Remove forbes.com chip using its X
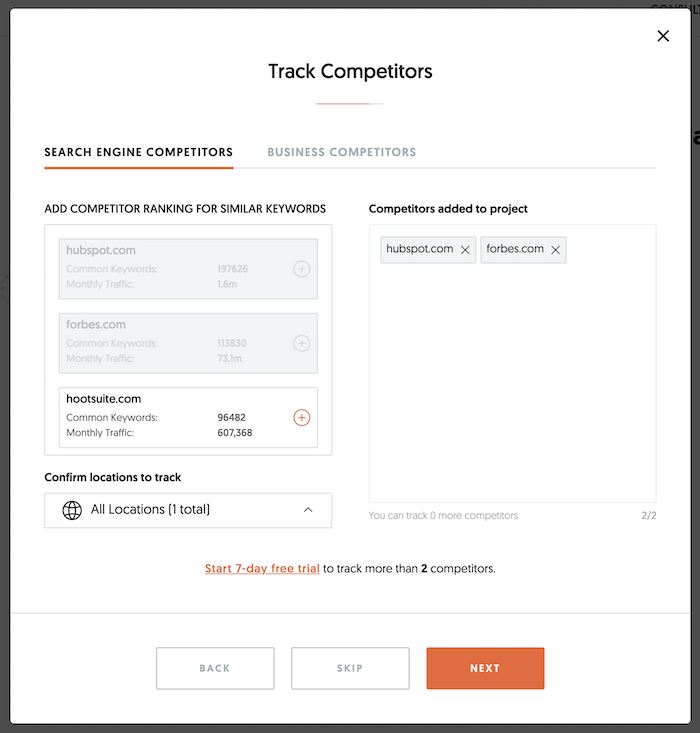This screenshot has height=733, width=700. coord(556,250)
